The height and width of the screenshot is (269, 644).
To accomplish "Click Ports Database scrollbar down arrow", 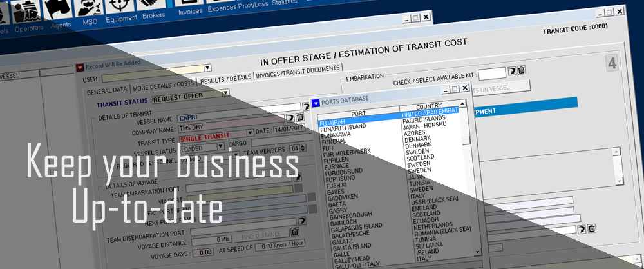I will [477, 252].
